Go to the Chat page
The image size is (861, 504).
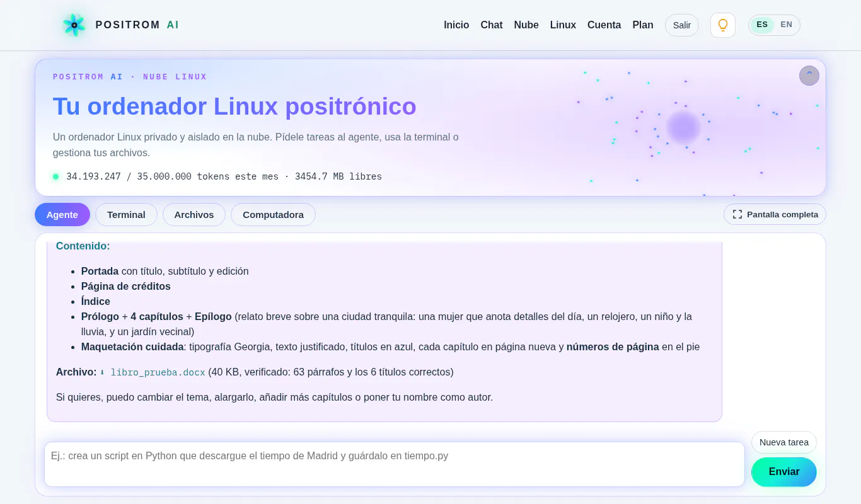[x=492, y=25]
